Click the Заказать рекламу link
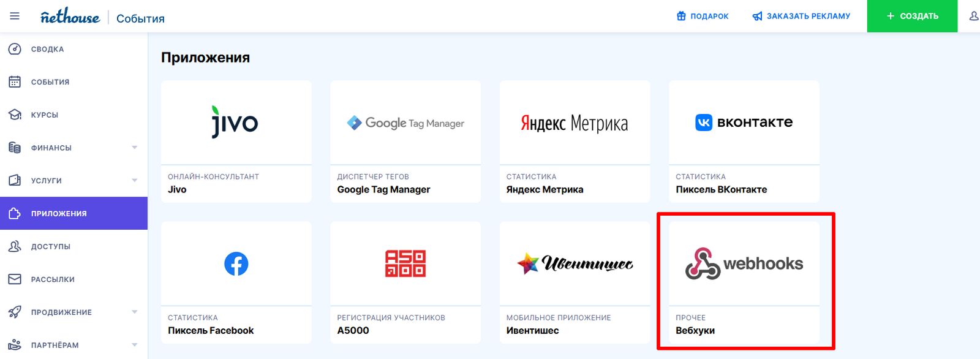 coord(808,16)
